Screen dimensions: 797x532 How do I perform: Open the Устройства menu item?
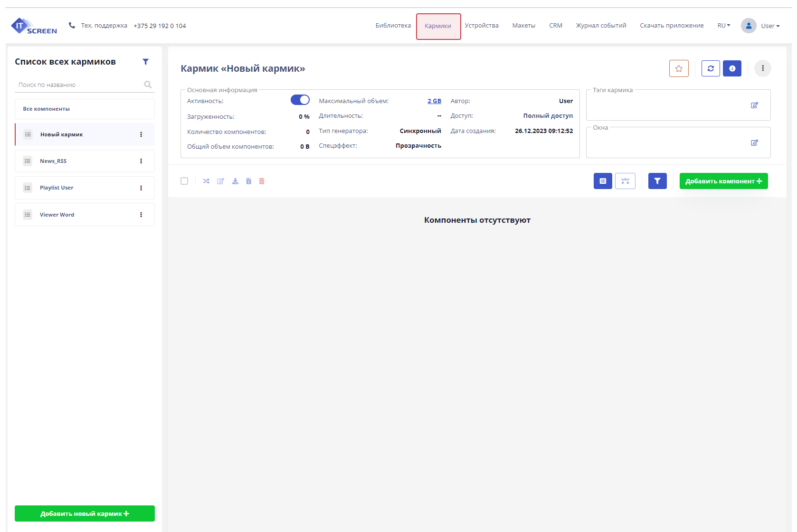482,26
